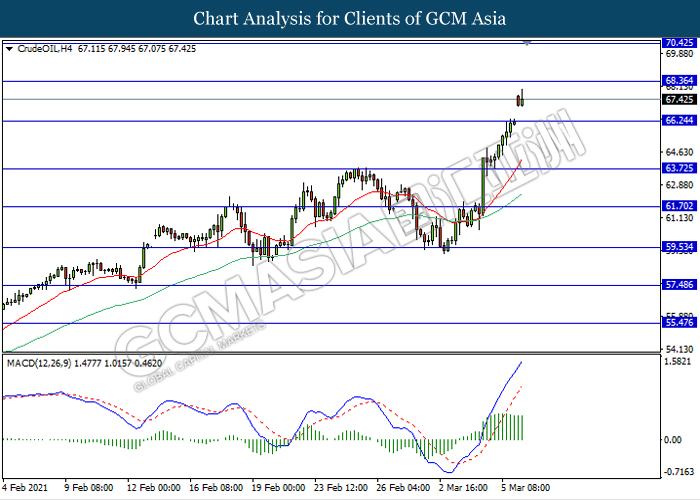Viewport: 700px width, 500px height.
Task: Click the chart dropdown triangle beside CrudeOIL,H4
Action: pos(9,49)
